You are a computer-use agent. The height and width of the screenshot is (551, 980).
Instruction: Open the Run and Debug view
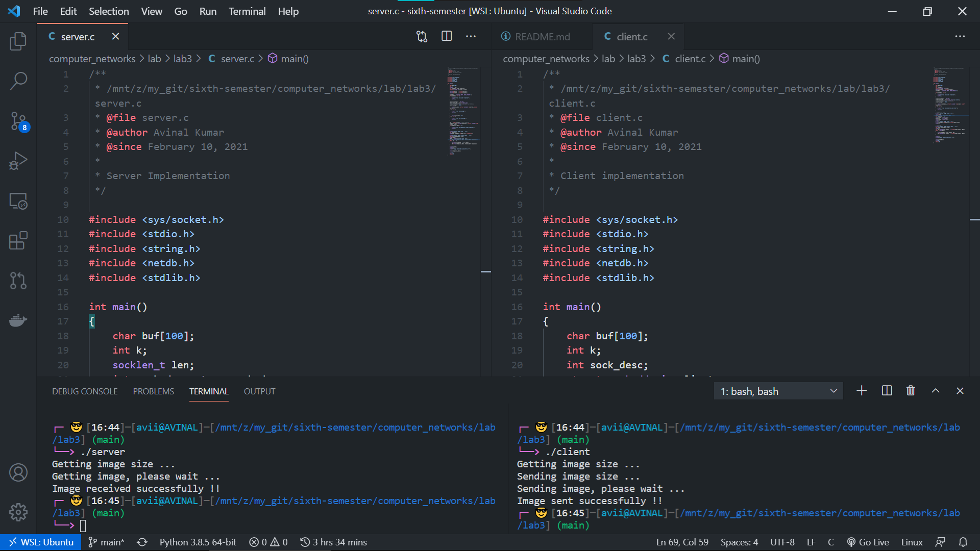coord(18,161)
